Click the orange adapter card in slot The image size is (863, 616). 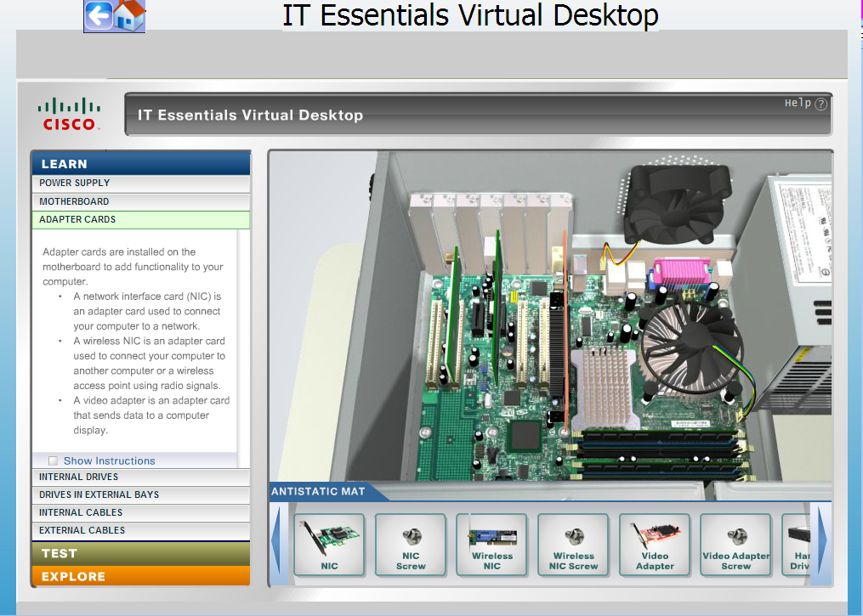(565, 330)
